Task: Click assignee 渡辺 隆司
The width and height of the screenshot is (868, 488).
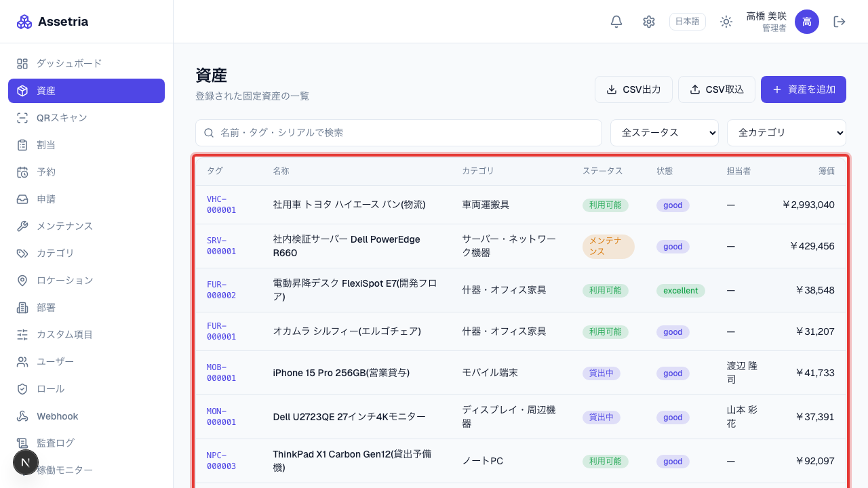Action: 742,373
